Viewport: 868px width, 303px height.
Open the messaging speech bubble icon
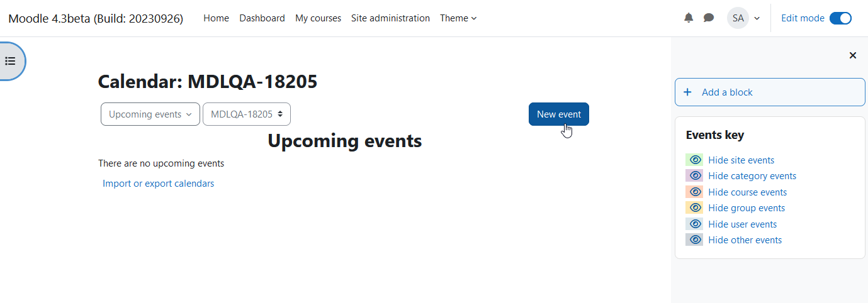tap(709, 18)
